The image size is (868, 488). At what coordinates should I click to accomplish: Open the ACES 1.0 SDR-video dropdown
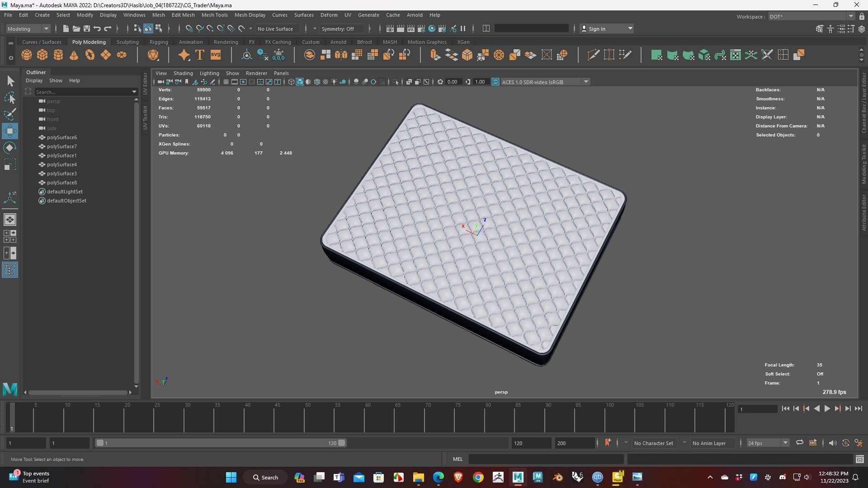[545, 82]
